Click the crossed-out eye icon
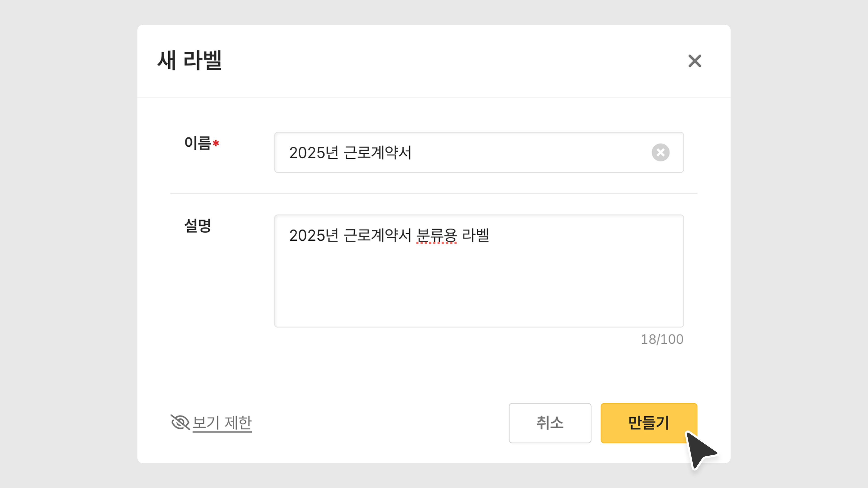This screenshot has height=488, width=868. [180, 422]
